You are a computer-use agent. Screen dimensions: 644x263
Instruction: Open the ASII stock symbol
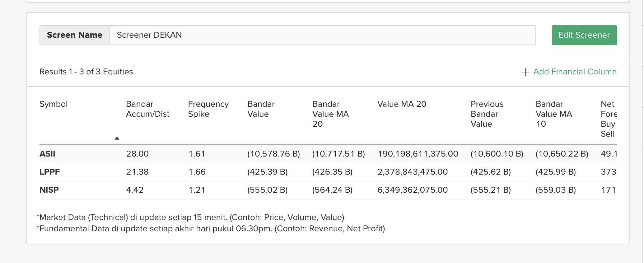47,154
